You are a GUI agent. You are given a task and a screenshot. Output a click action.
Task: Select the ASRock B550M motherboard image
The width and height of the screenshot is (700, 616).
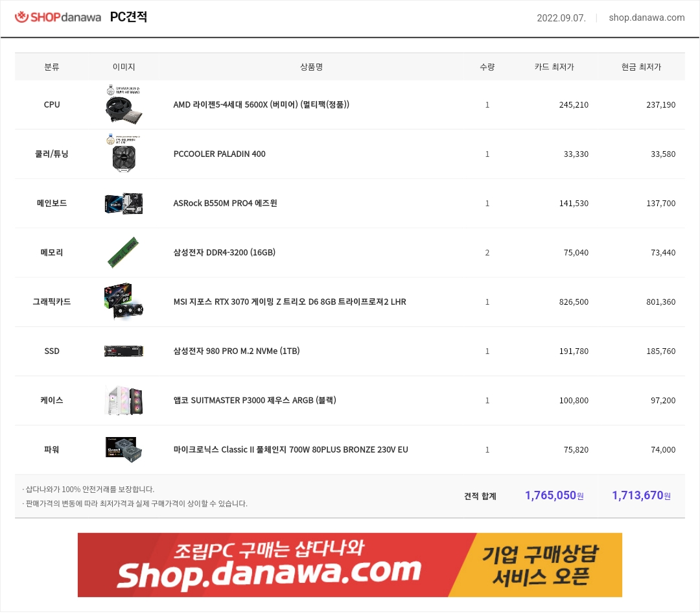coord(124,203)
